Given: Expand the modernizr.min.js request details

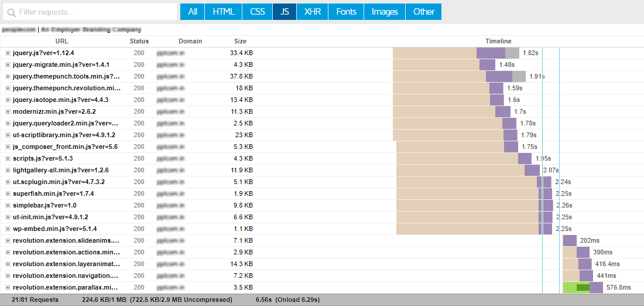Looking at the screenshot, I should (x=8, y=112).
